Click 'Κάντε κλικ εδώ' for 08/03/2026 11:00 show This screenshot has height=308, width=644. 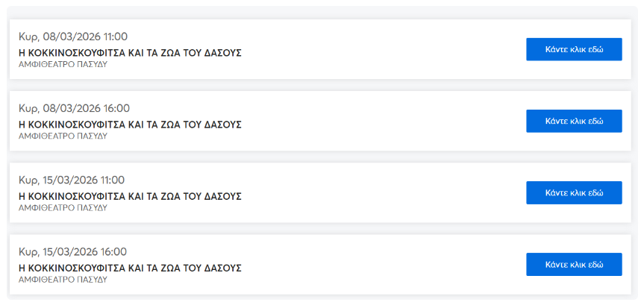tap(573, 49)
